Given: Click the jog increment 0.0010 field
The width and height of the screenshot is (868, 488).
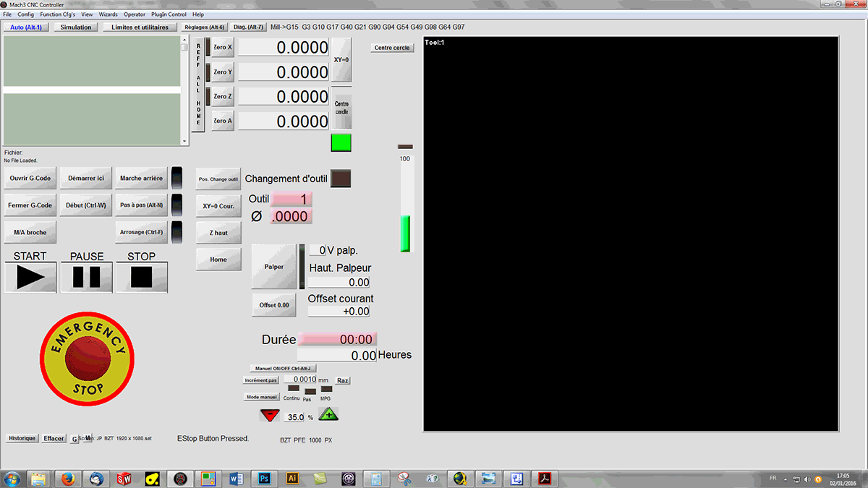Looking at the screenshot, I should (x=300, y=380).
